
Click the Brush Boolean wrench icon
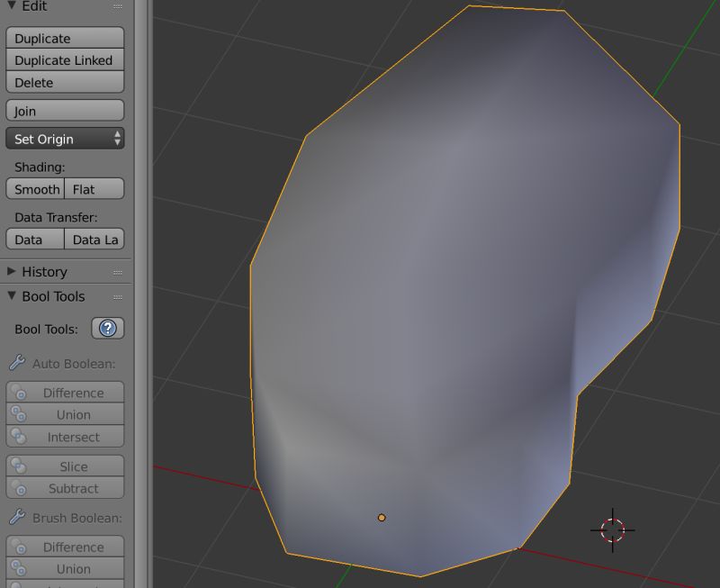click(15, 518)
